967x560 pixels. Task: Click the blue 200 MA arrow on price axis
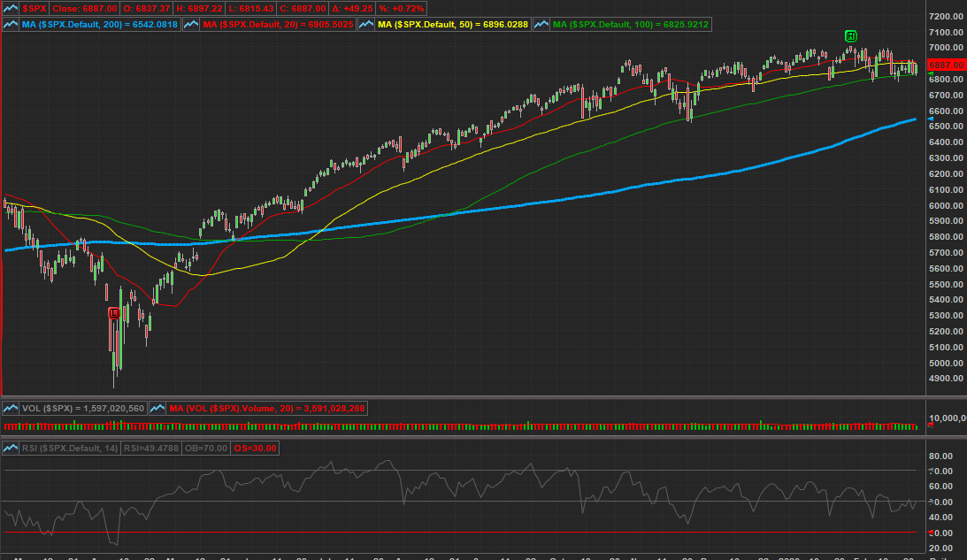point(929,119)
